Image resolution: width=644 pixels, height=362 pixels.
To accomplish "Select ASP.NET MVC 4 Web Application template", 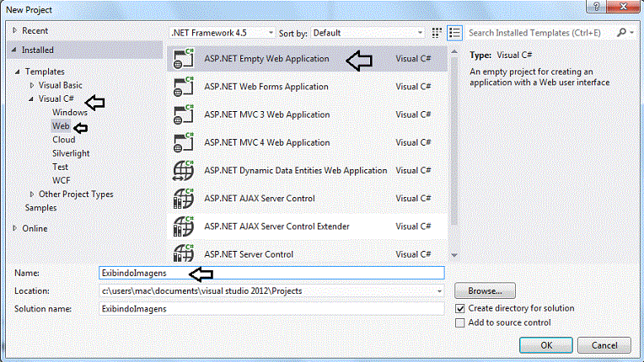I will click(307, 142).
